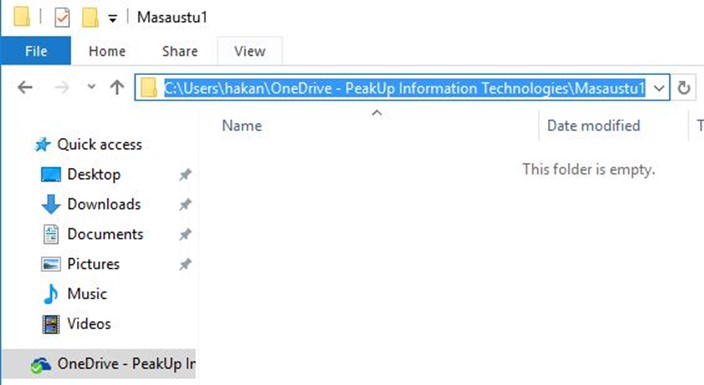The width and height of the screenshot is (704, 385).
Task: Click the Properties checkmark icon in title bar
Action: click(x=62, y=18)
